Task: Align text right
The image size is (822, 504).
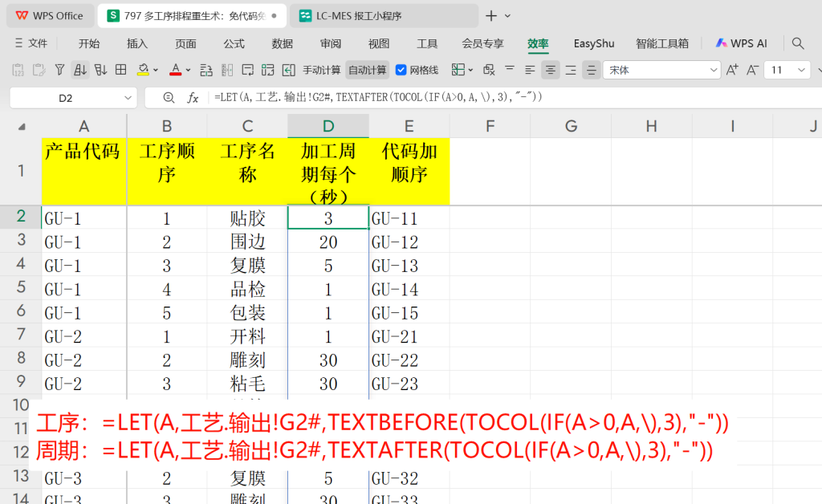Action: click(x=571, y=70)
